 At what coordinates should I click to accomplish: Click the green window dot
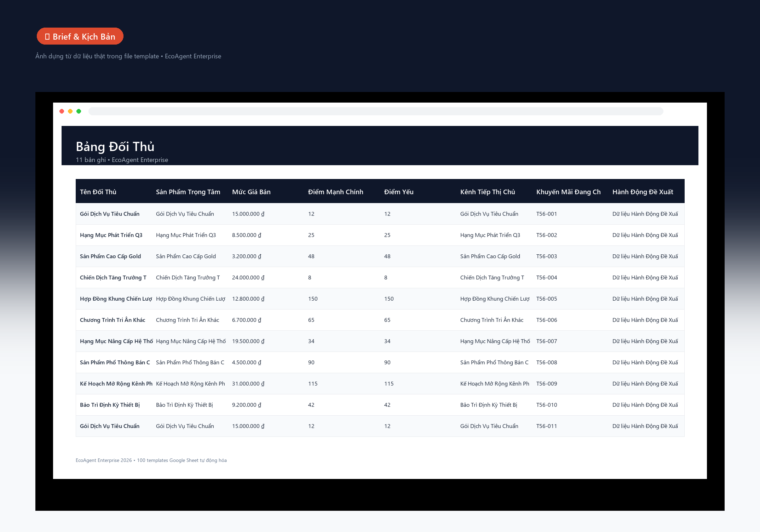79,111
